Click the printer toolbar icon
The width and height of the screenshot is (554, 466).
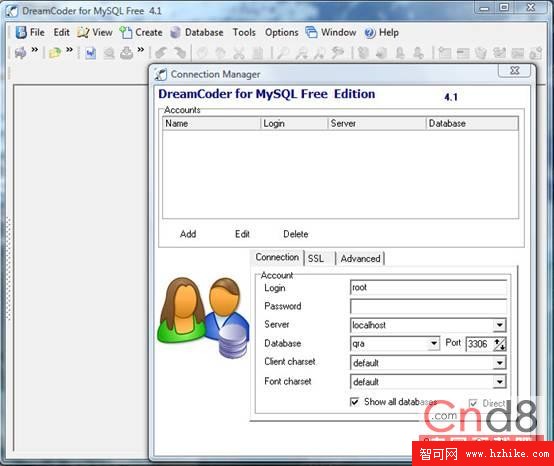tap(126, 53)
